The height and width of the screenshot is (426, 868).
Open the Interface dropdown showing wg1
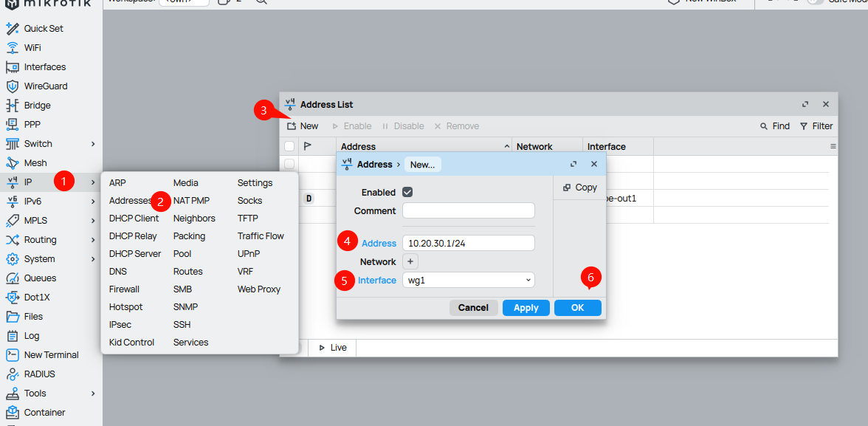pyautogui.click(x=468, y=281)
